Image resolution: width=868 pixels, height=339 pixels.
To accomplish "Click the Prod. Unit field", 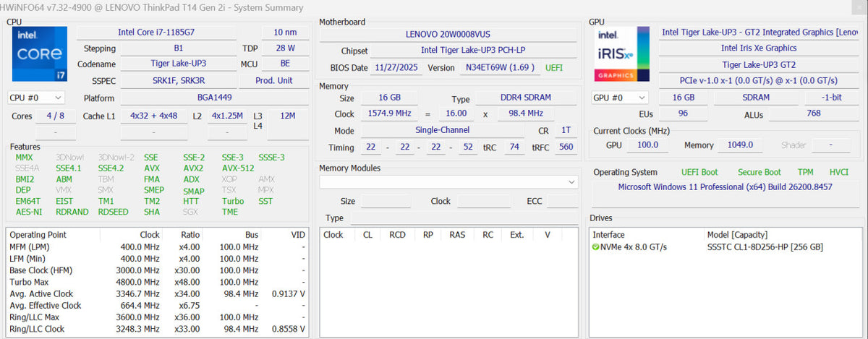I will coord(275,80).
